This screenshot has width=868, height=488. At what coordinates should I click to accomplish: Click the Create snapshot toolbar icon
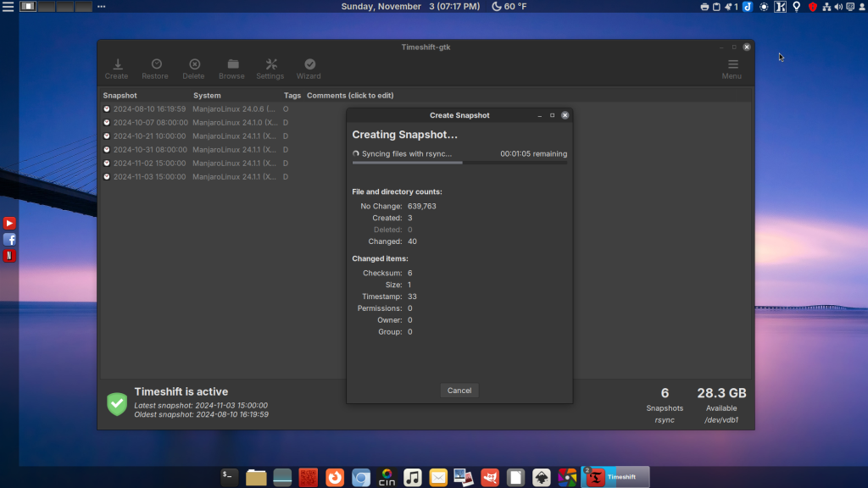point(116,69)
